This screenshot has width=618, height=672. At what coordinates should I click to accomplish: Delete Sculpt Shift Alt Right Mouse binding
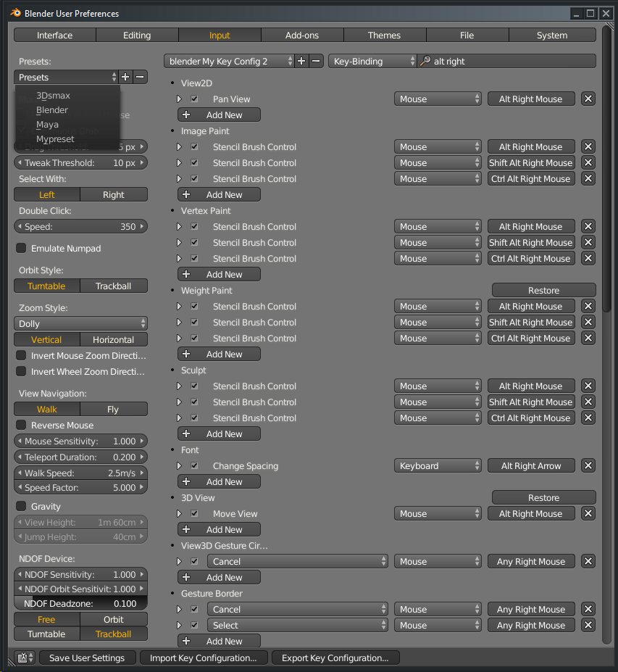coord(588,402)
